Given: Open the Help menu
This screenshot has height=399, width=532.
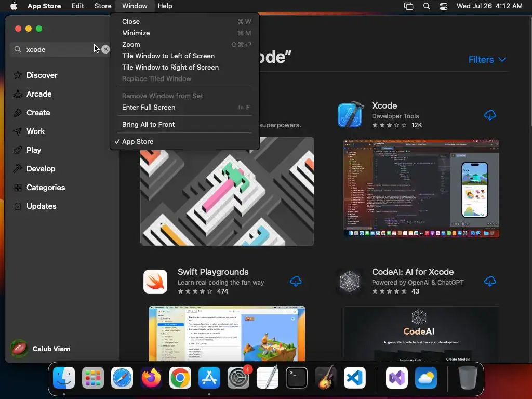Looking at the screenshot, I should [x=165, y=6].
